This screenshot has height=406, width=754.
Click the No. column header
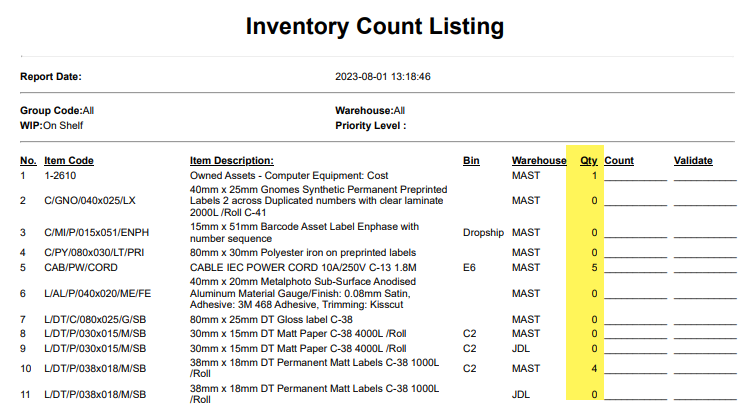(28, 160)
